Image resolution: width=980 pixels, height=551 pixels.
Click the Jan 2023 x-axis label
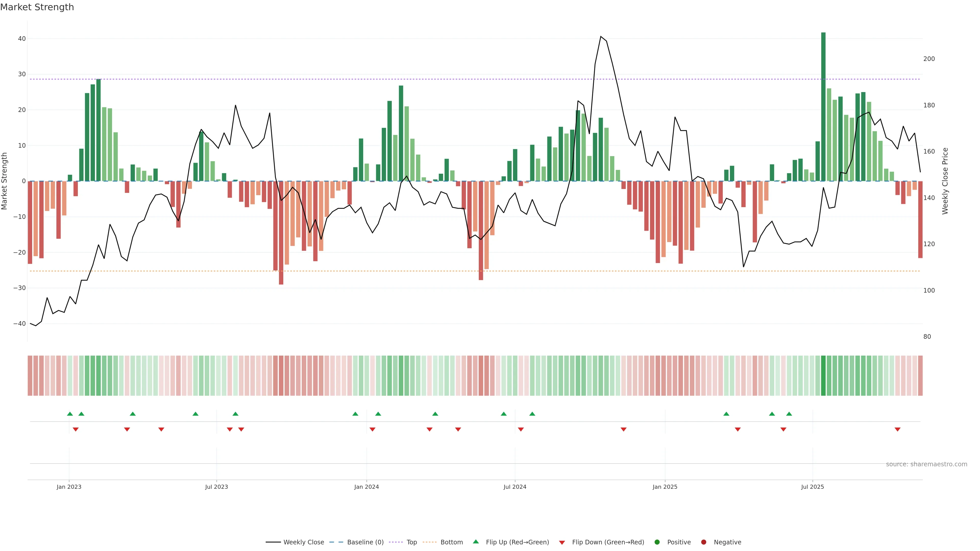(69, 487)
